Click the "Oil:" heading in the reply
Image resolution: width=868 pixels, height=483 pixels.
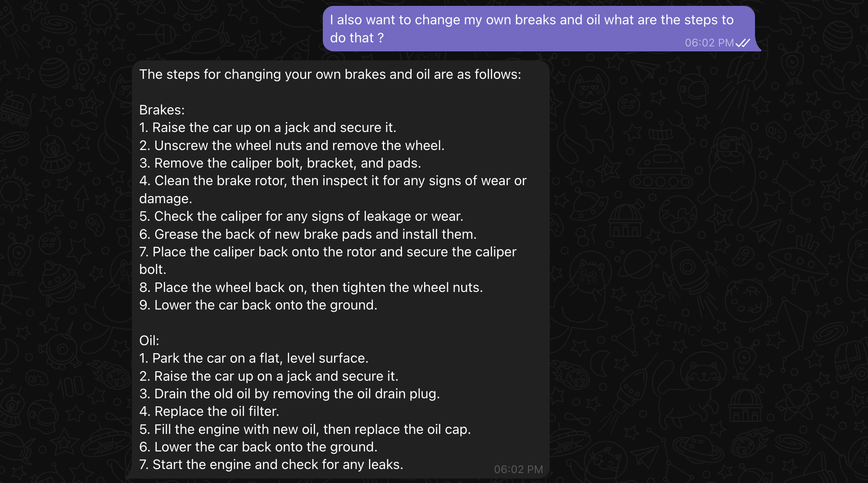coord(149,341)
